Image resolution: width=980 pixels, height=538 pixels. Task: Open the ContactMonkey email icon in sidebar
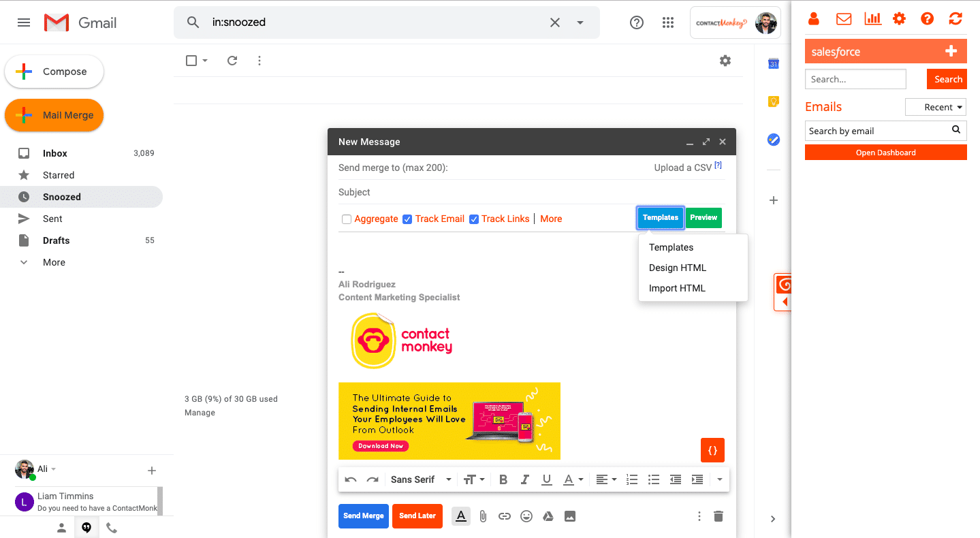(x=843, y=18)
